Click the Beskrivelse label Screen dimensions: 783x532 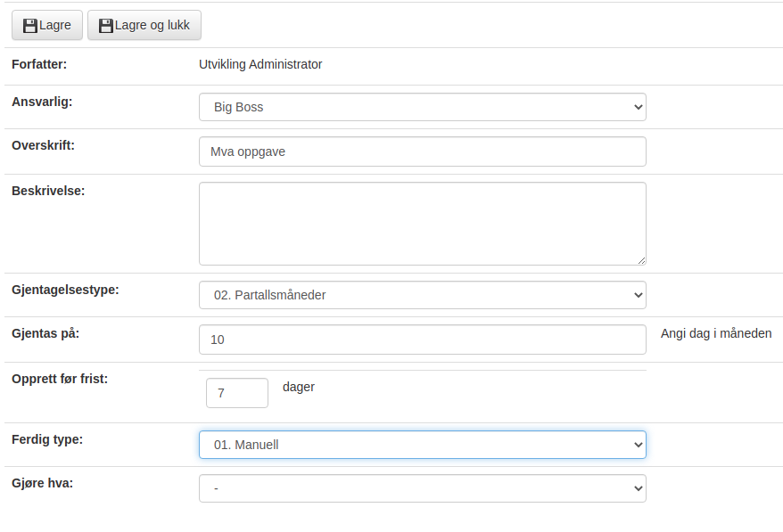pyautogui.click(x=48, y=191)
